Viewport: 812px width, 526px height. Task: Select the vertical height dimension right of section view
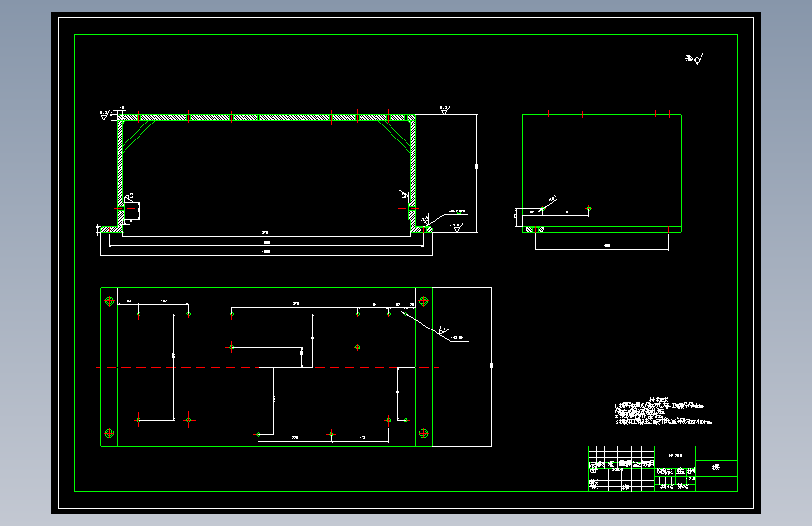tap(476, 167)
